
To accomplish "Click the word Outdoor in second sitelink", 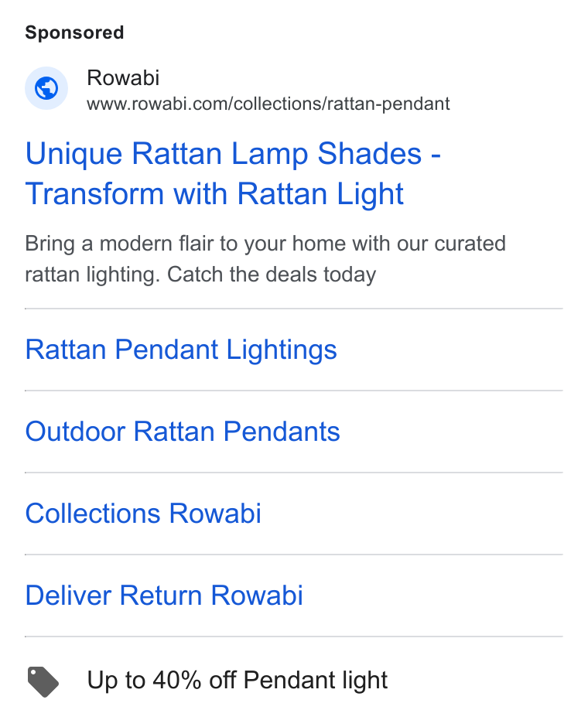I will click(x=75, y=432).
